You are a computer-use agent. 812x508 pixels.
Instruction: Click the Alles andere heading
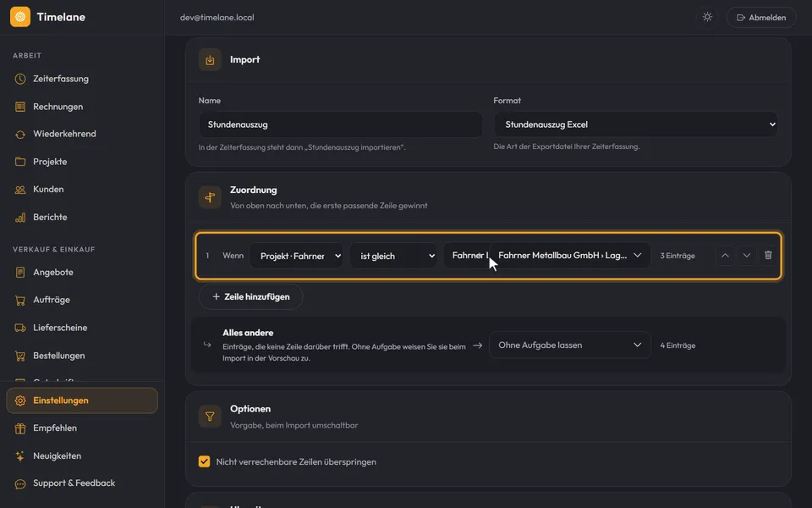point(248,333)
